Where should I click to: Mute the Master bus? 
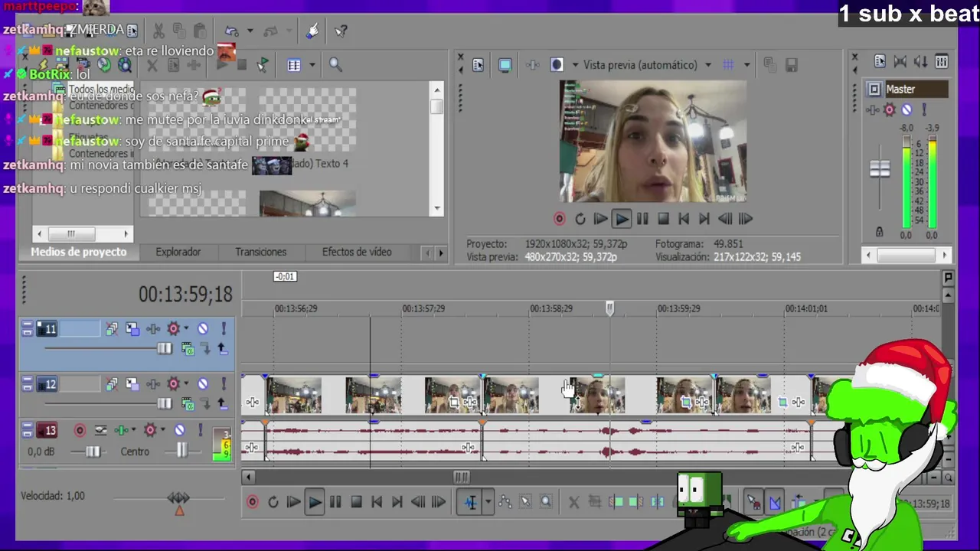tap(906, 110)
